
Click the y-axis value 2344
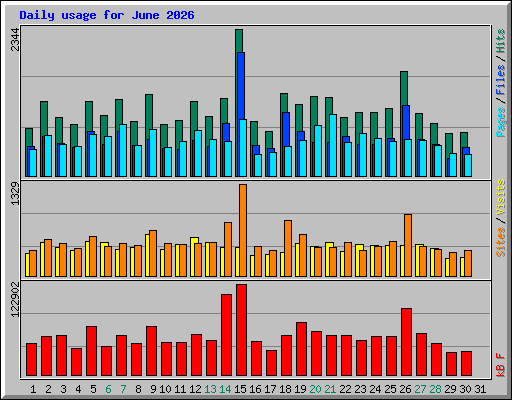click(15, 40)
